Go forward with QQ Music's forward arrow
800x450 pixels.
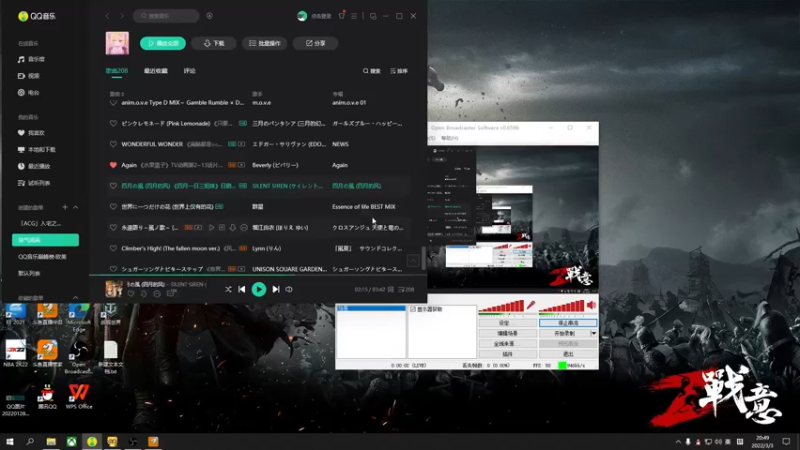pos(122,16)
